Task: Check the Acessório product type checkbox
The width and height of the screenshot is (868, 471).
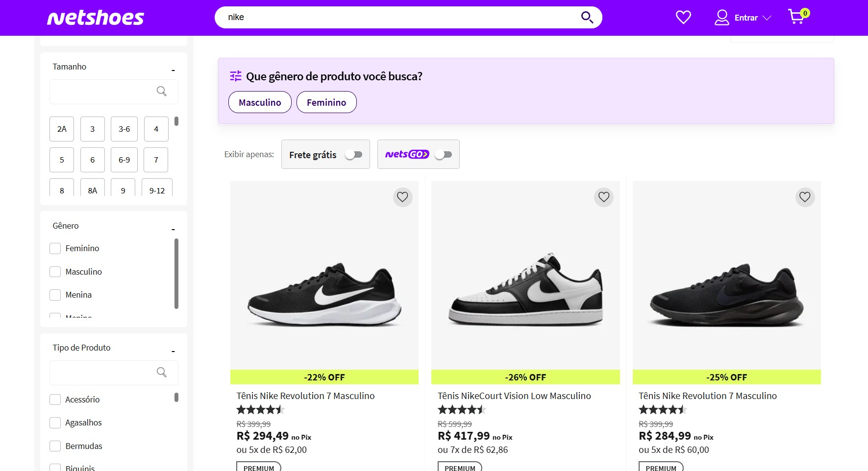Action: click(55, 400)
